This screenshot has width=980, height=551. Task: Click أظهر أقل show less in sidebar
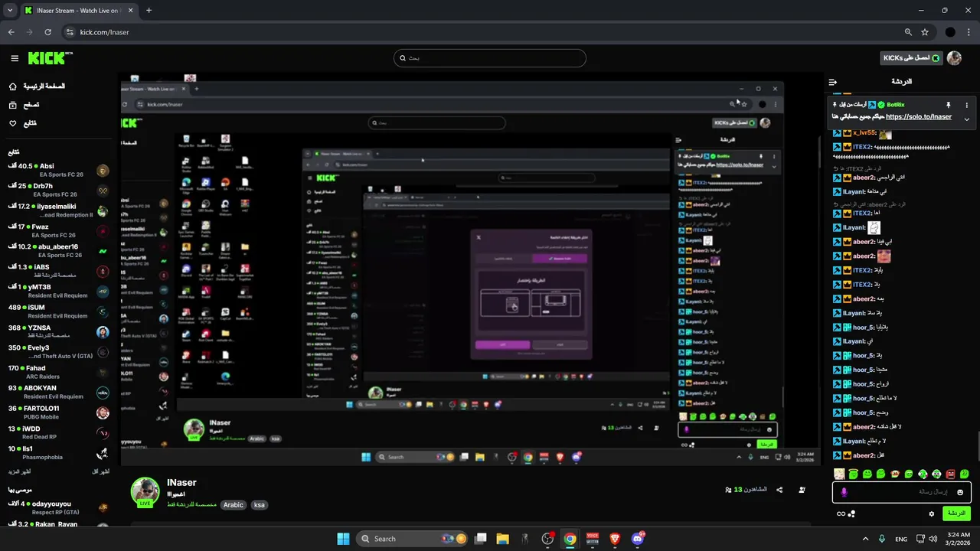[x=101, y=471]
